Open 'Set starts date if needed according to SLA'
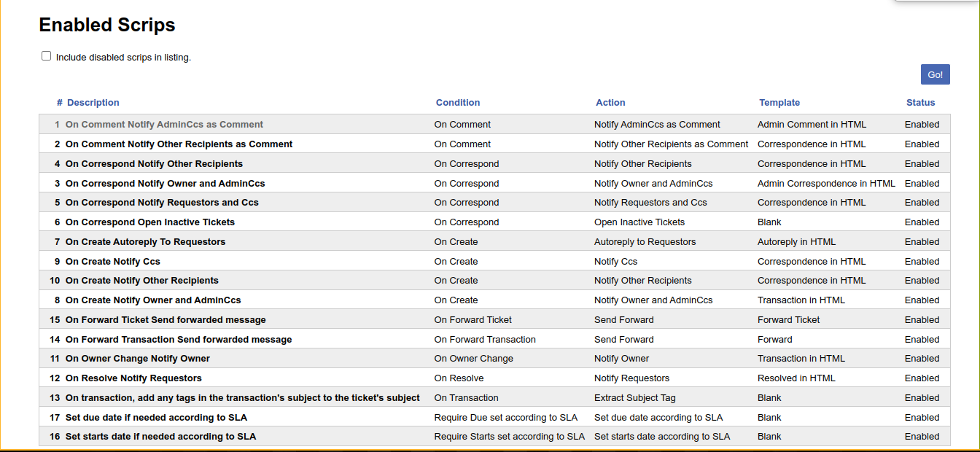The width and height of the screenshot is (980, 452). [x=160, y=437]
